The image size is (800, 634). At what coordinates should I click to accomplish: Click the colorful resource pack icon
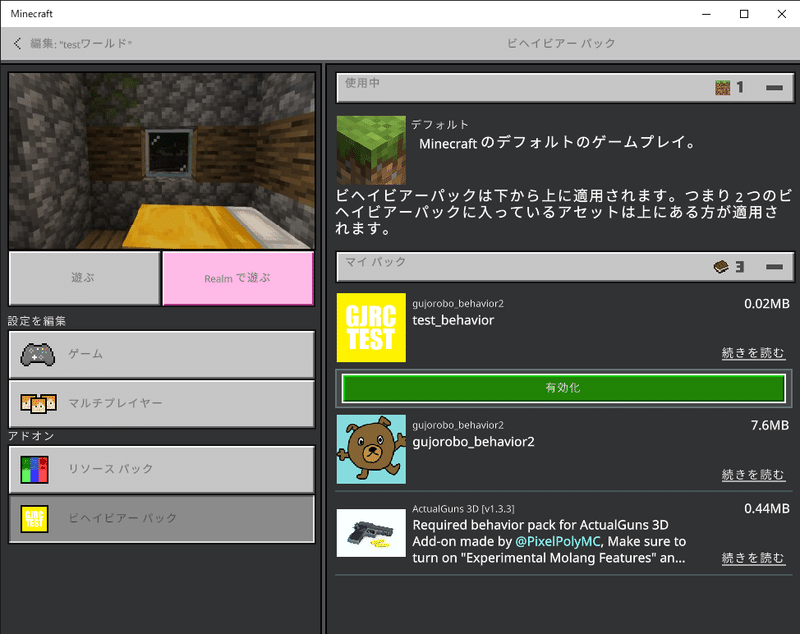(34, 470)
